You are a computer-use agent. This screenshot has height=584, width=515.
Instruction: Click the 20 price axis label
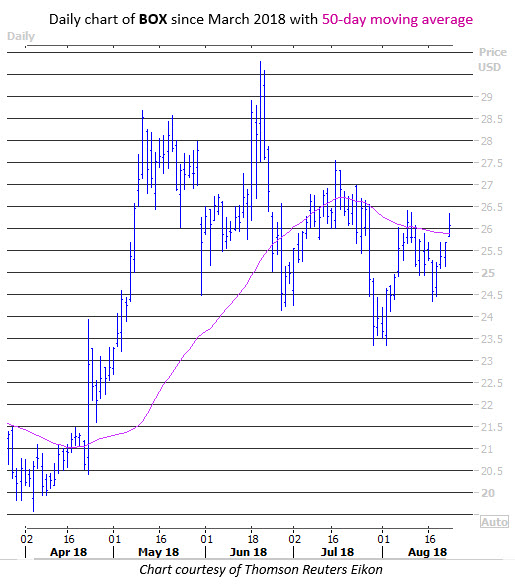pos(487,493)
